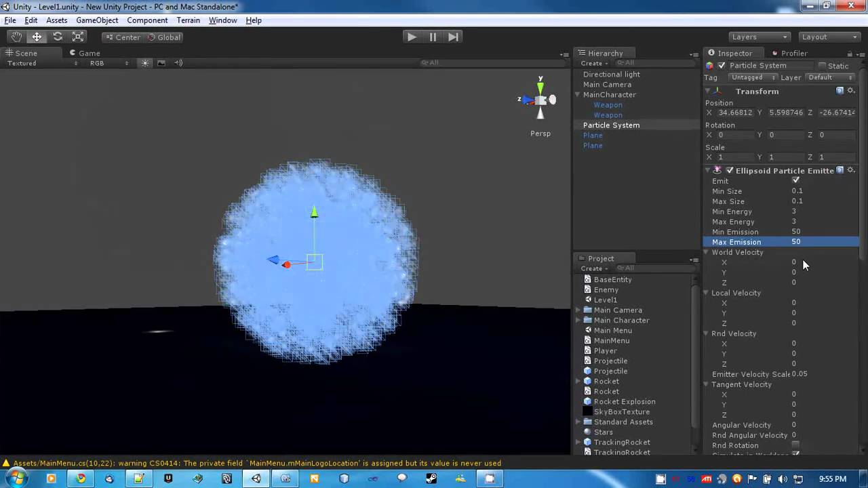The width and height of the screenshot is (868, 488).
Task: Open Ellipsoid Particle Emitter help icon
Action: coord(840,170)
